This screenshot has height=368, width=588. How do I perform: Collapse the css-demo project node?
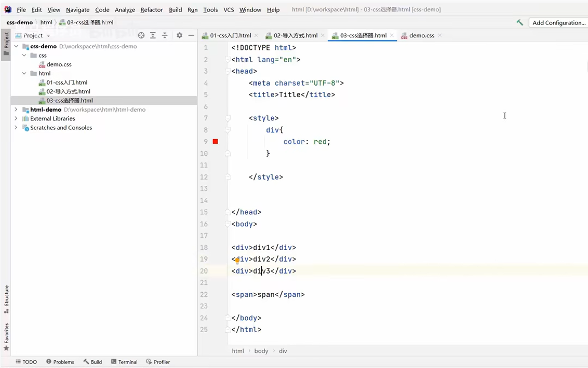click(16, 46)
